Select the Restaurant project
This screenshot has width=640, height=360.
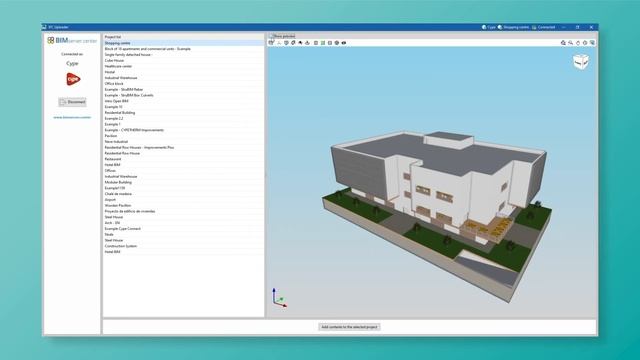184,159
